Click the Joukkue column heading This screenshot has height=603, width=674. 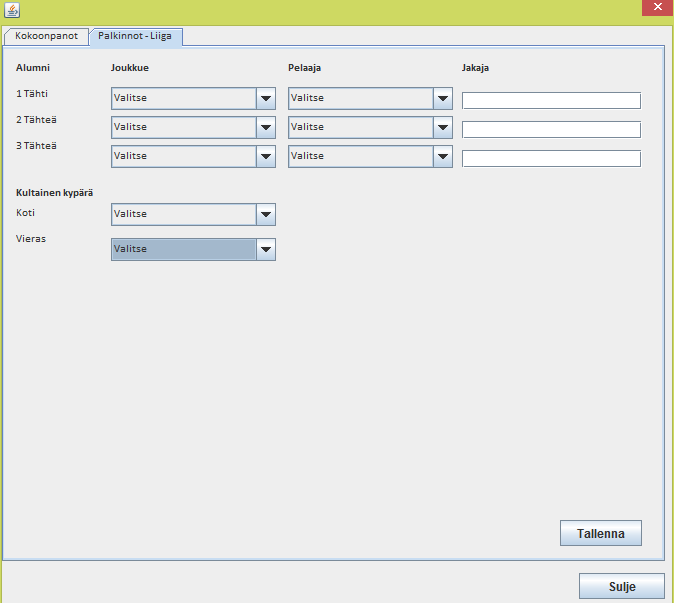[130, 67]
